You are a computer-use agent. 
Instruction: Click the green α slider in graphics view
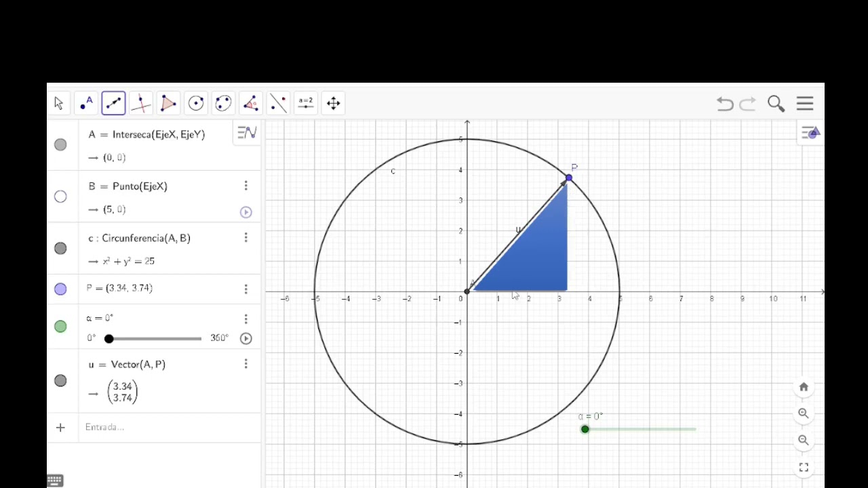(x=585, y=429)
